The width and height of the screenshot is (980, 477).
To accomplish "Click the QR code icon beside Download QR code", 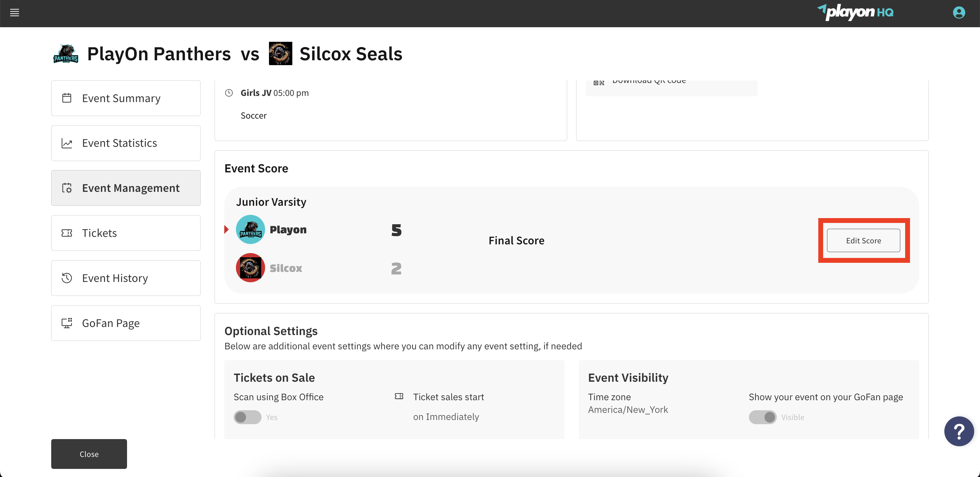I will pos(599,82).
